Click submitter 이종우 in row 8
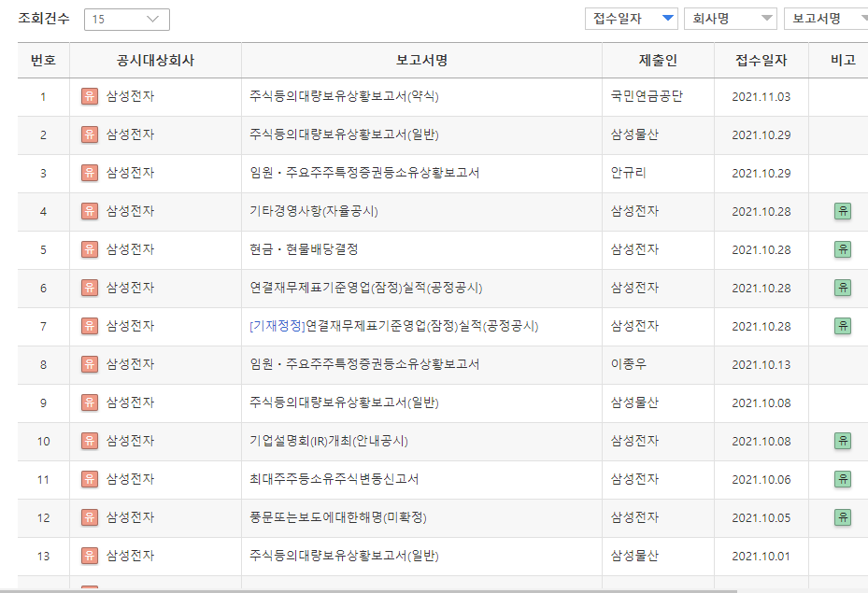This screenshot has height=593, width=868. click(x=628, y=364)
